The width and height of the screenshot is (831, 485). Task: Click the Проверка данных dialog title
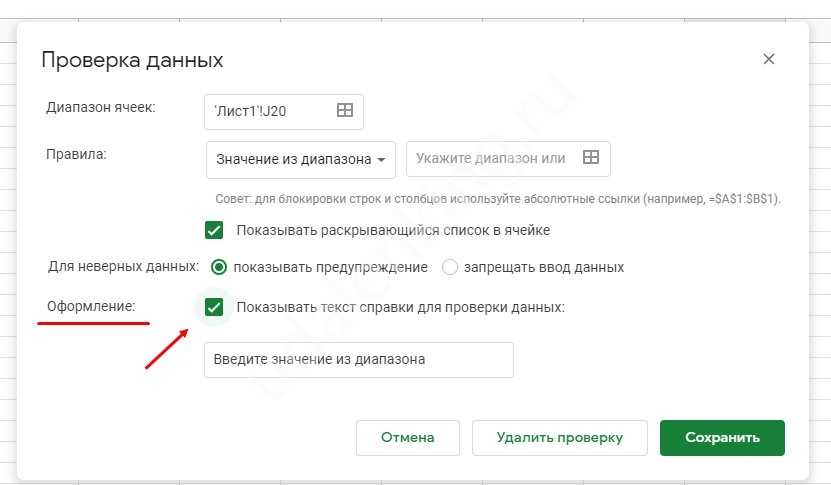tap(132, 60)
